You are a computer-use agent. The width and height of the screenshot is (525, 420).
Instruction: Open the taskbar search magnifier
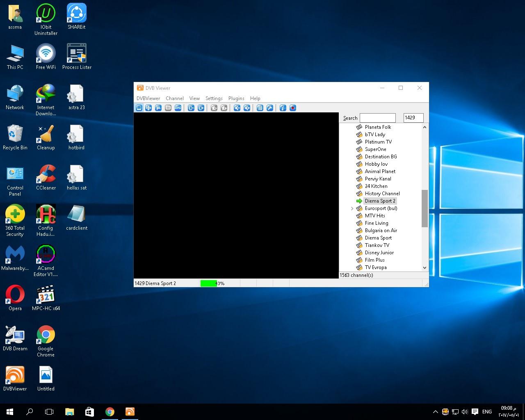30,412
